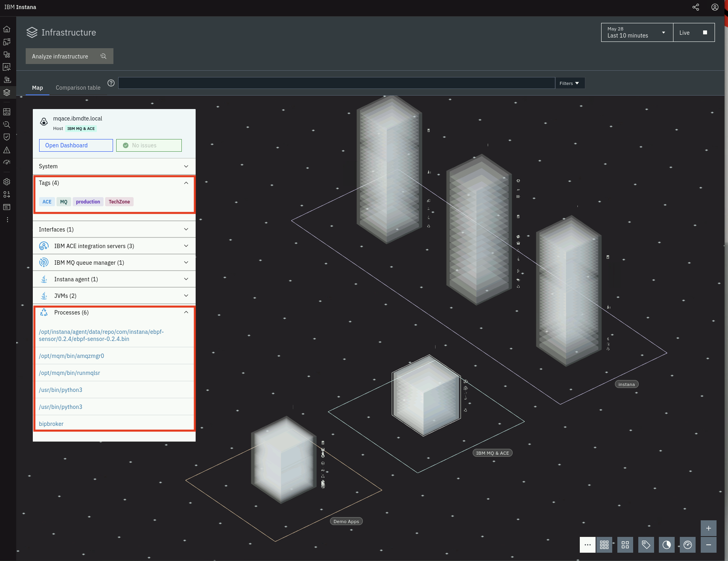This screenshot has height=561, width=728.
Task: Open the Websites & Mobile Apps sidebar icon
Action: (x=7, y=41)
